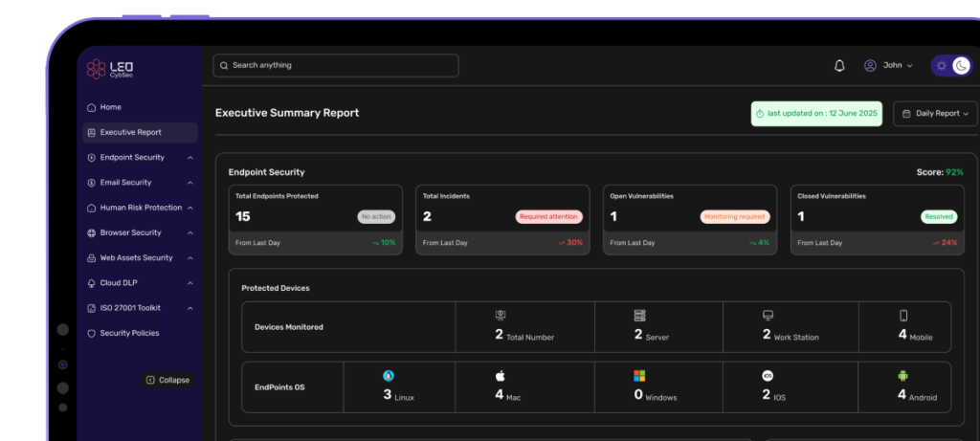Toggle the dark mode moon switch

961,65
